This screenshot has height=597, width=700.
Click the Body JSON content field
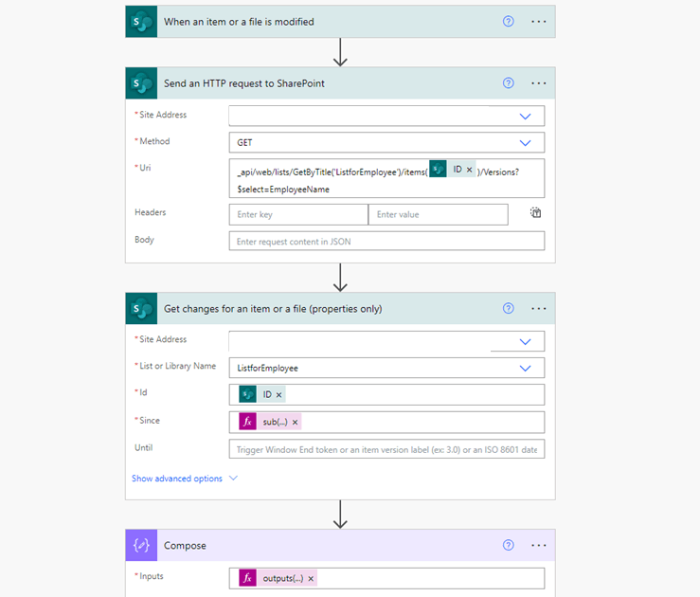coord(386,241)
